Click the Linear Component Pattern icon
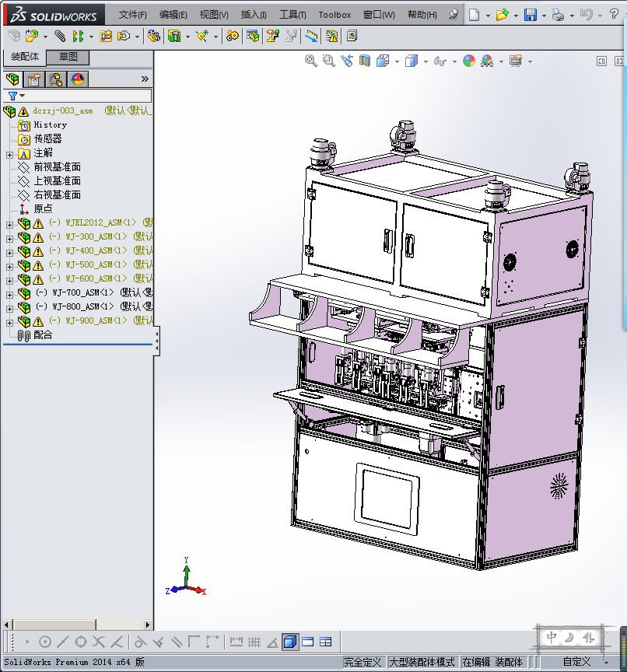The height and width of the screenshot is (672, 627). (78, 36)
